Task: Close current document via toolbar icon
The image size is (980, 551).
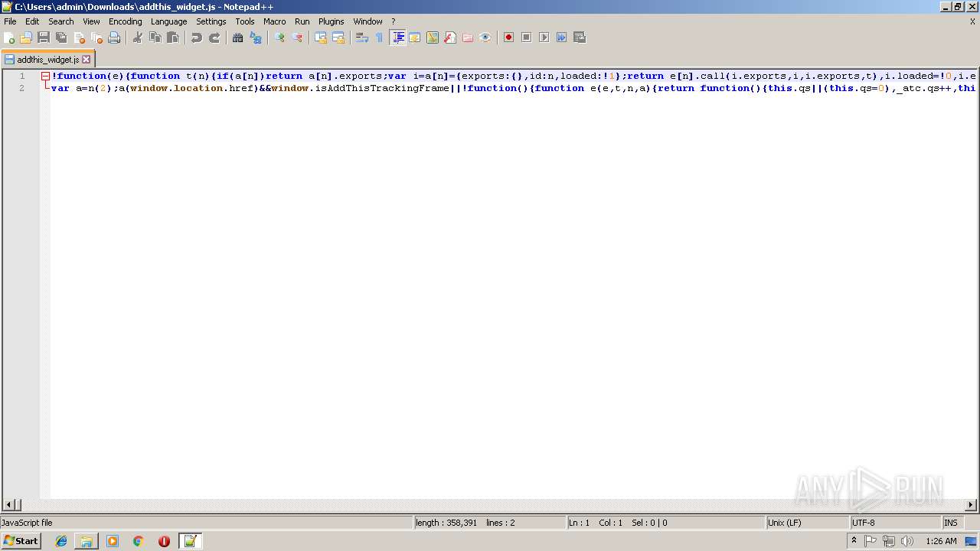Action: click(x=79, y=37)
